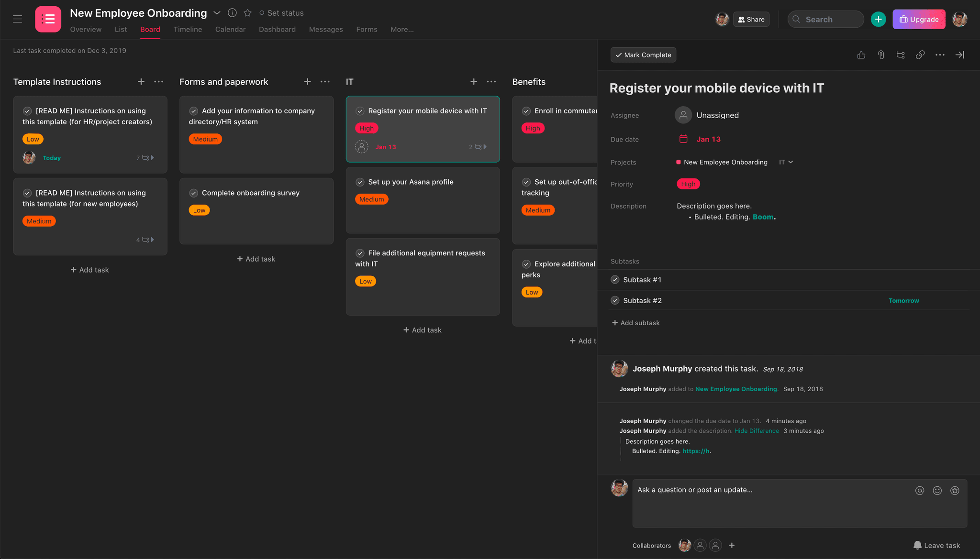Open the New Employee Onboarding link in activity
The height and width of the screenshot is (559, 980).
point(736,389)
